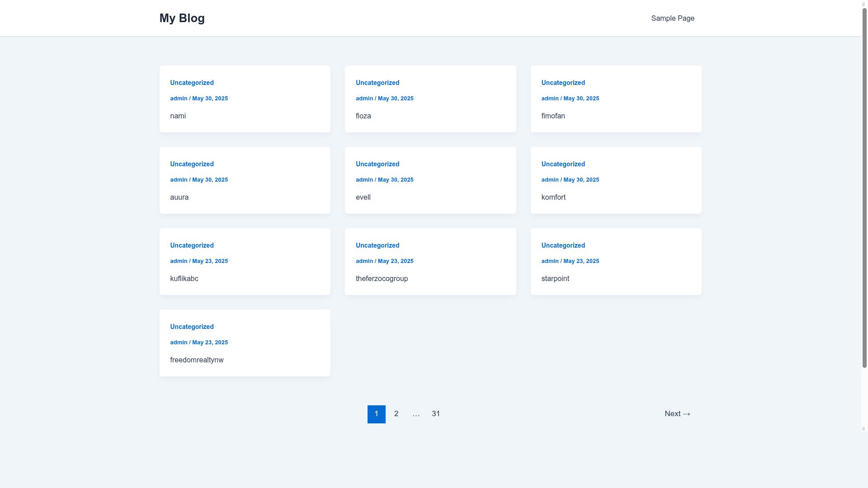The width and height of the screenshot is (868, 488).
Task: Open the kuflikabc post card
Action: [x=184, y=279]
